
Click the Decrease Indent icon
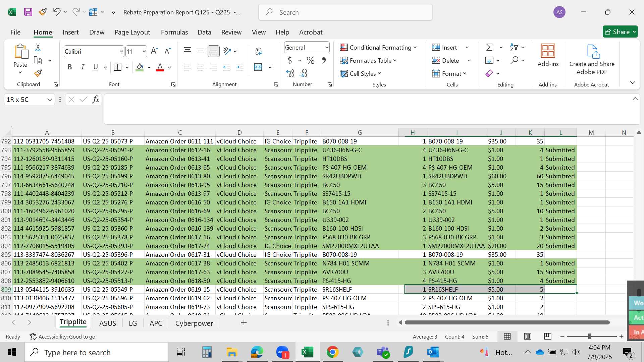tap(227, 67)
